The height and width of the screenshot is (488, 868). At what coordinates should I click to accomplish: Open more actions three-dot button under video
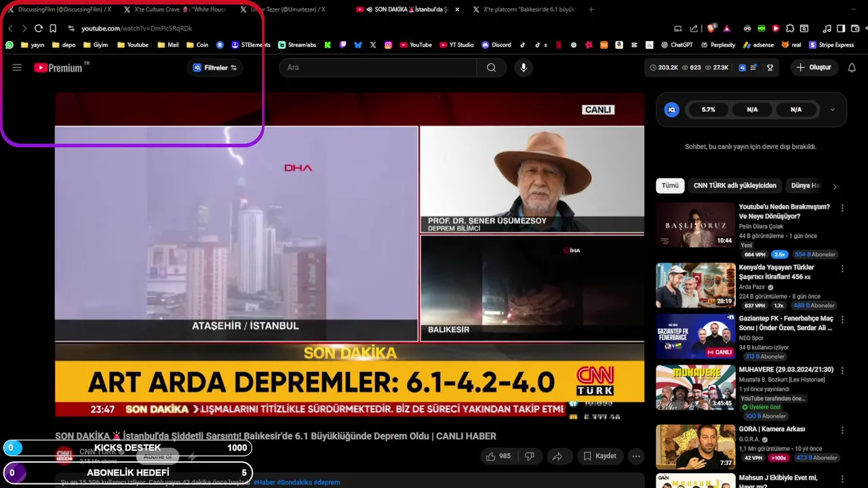click(636, 456)
